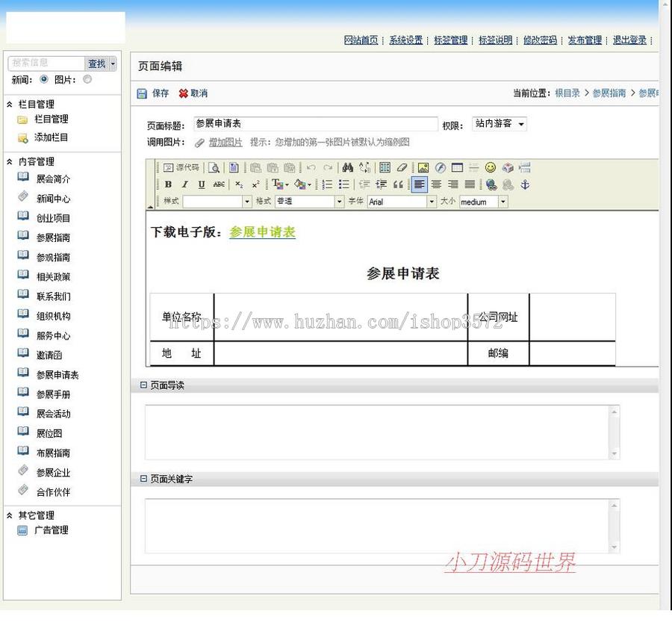The image size is (672, 640).
Task: Click the templates icon in editor toolbar
Action: coord(234,167)
